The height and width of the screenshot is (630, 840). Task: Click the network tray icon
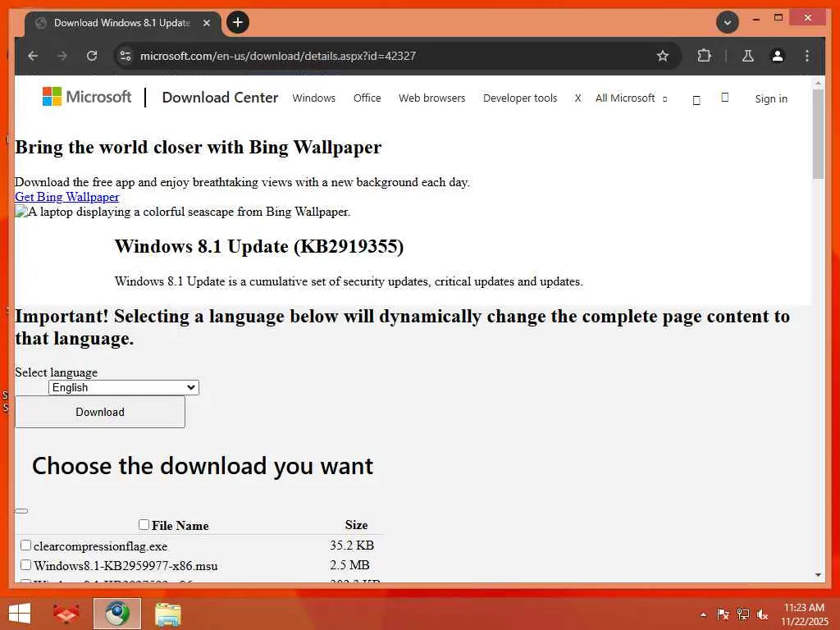pos(743,614)
